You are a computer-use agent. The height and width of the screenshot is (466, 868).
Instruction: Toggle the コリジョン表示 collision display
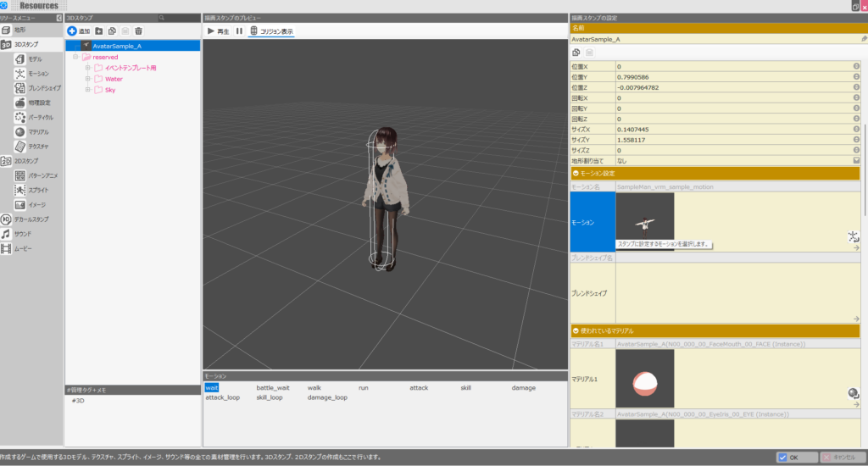point(271,31)
